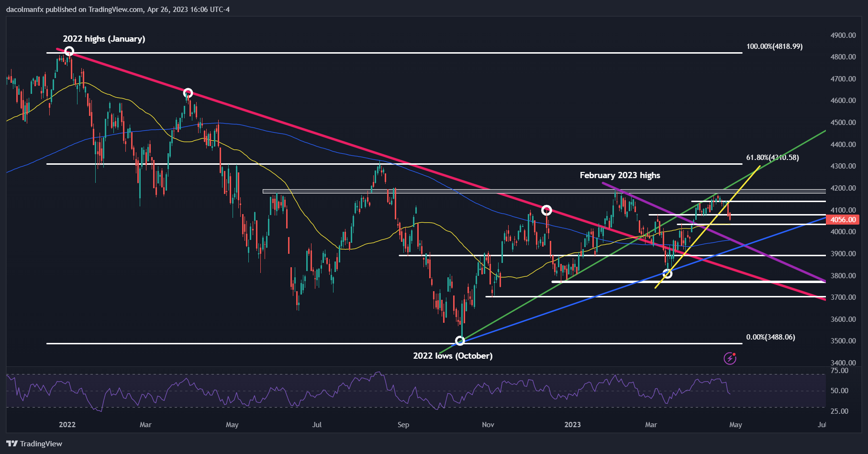Click the circle marker at the December 2022 peak
The height and width of the screenshot is (454, 868).
pos(546,210)
